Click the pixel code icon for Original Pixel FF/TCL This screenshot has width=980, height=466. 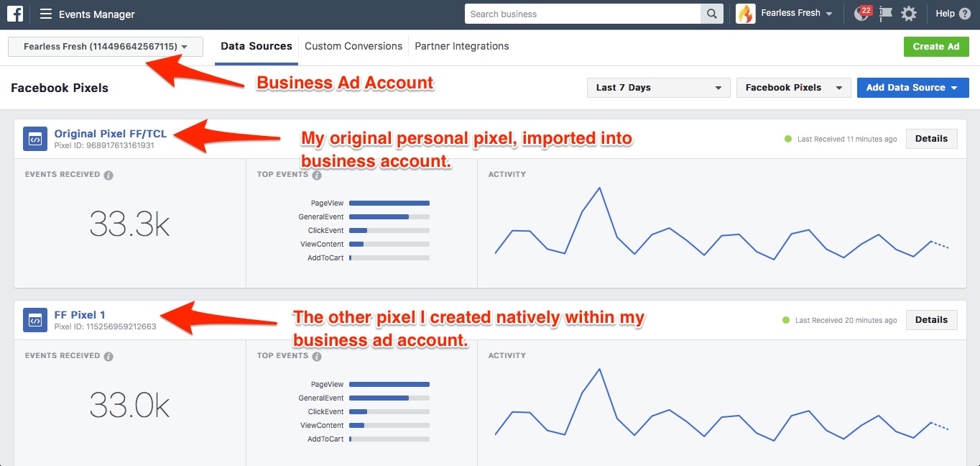coord(35,139)
